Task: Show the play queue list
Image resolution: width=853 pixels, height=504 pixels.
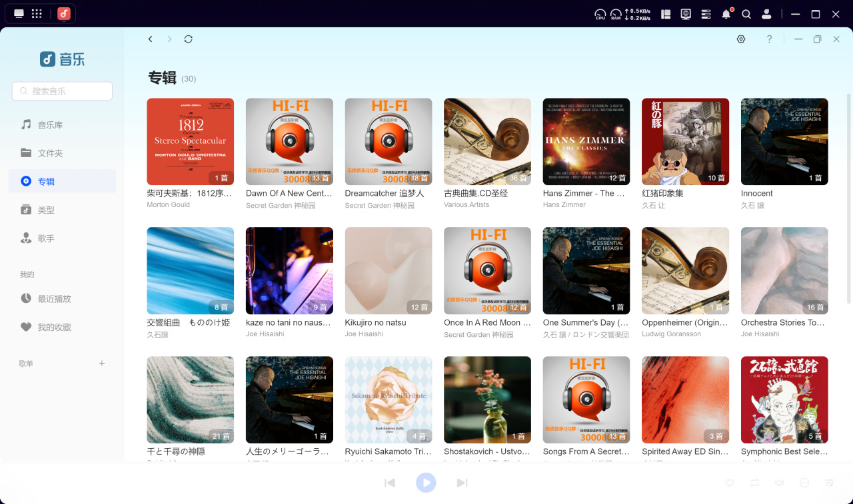Action: [x=829, y=483]
